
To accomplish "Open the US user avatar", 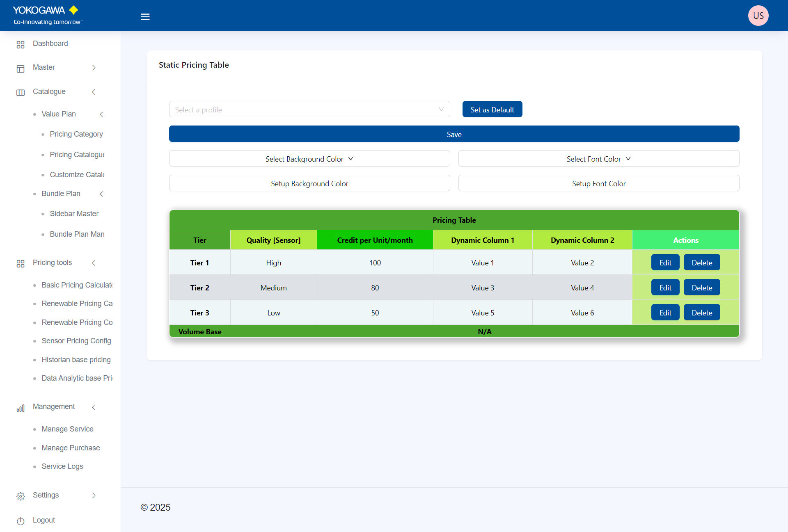I will coord(758,16).
